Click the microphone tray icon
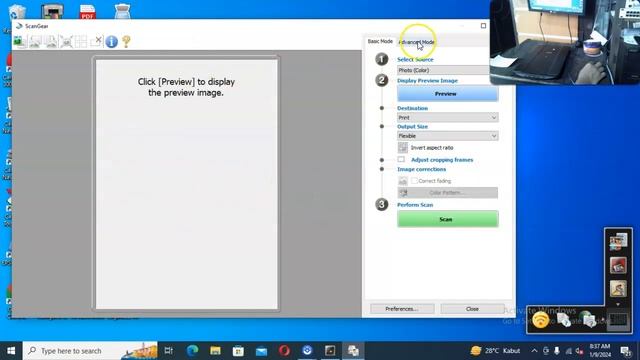This screenshot has height=360, width=640. coord(557,351)
